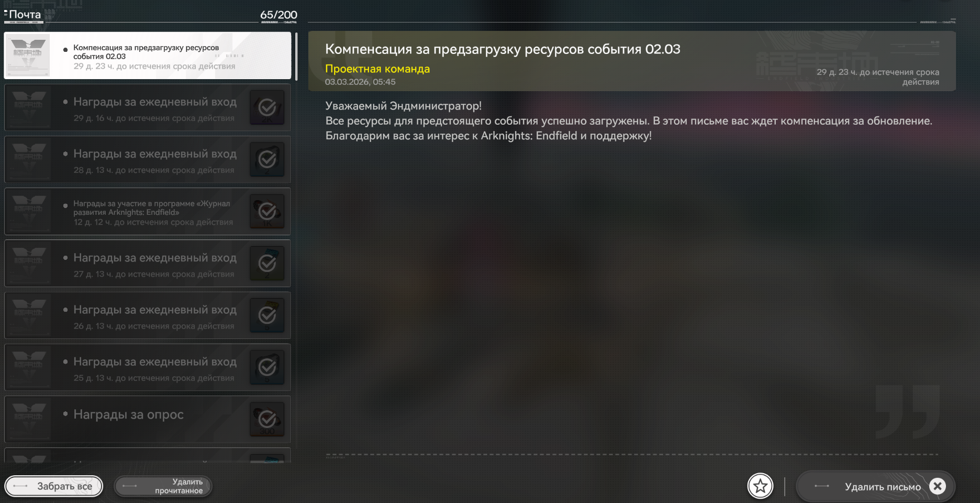This screenshot has width=980, height=503.
Task: Select the Компенсация за предзагрузку ресурсов mail
Action: 148,56
